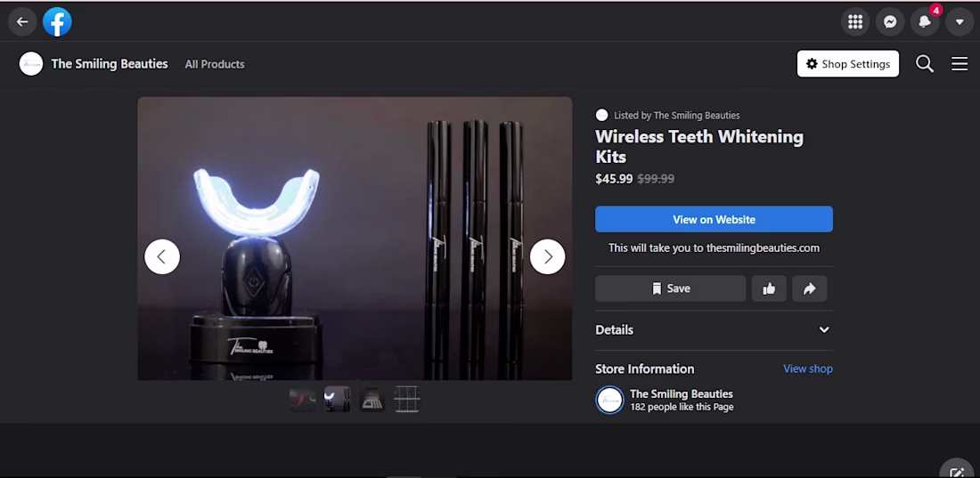Click the $45.99 price
The image size is (980, 478).
click(x=614, y=179)
